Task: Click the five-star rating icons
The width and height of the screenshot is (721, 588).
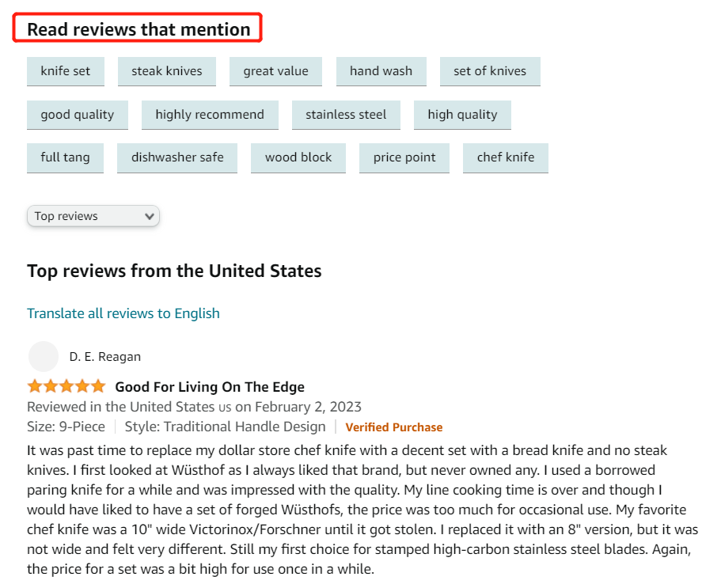Action: point(66,387)
